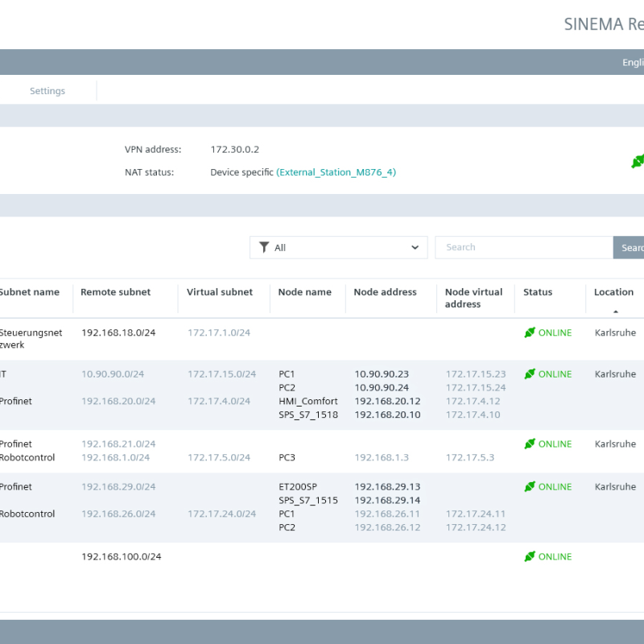Image resolution: width=644 pixels, height=644 pixels.
Task: Select remote subnet 192.168.21.0/24
Action: pyautogui.click(x=118, y=444)
